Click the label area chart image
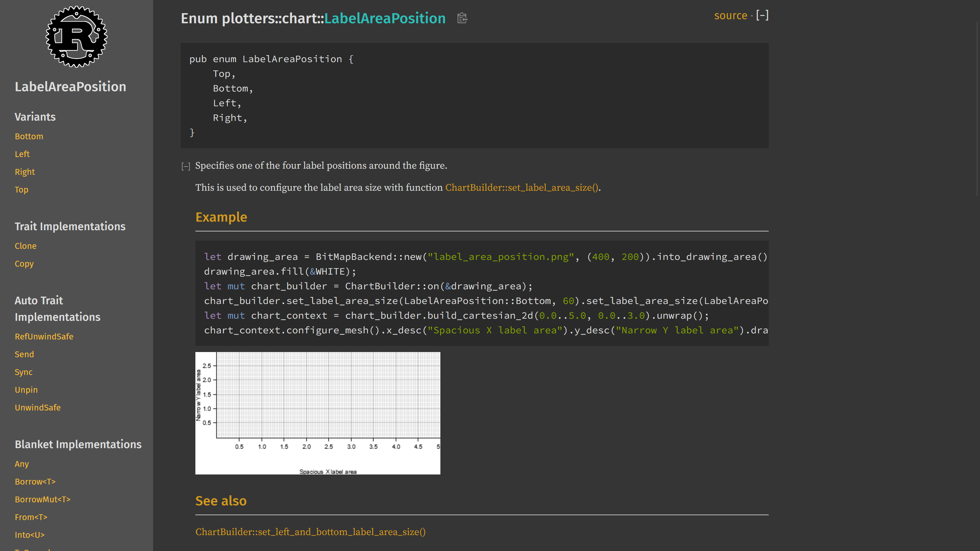The width and height of the screenshot is (980, 551). [318, 413]
